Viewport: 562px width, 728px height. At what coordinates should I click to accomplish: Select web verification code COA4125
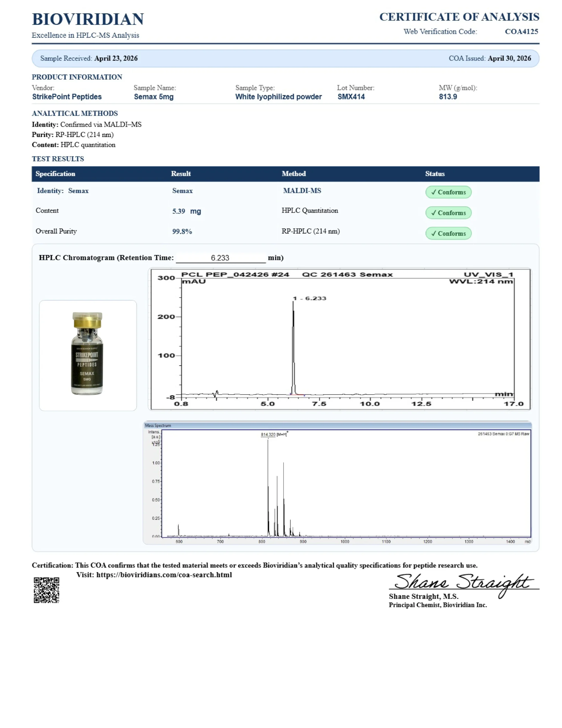coord(521,31)
